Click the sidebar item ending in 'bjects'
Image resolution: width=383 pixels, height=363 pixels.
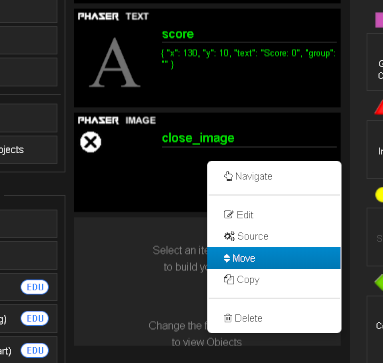(x=29, y=150)
